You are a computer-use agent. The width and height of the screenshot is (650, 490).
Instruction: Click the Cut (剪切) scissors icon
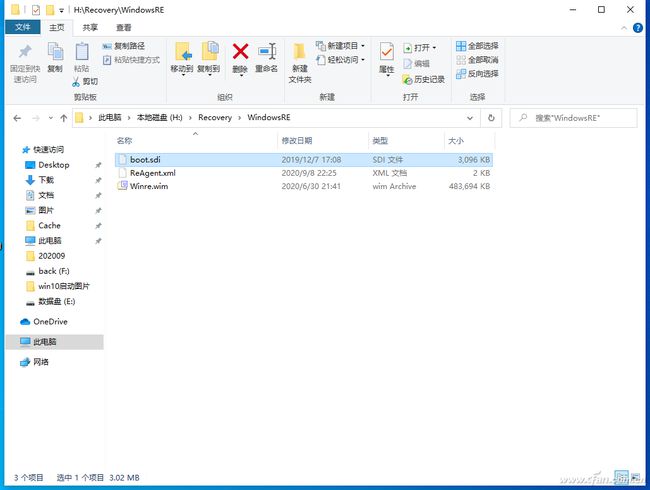click(84, 81)
